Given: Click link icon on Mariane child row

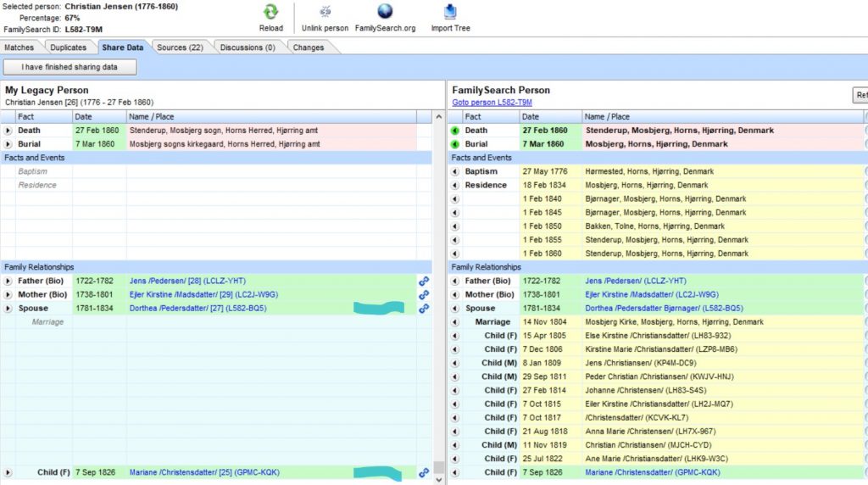Looking at the screenshot, I should (424, 473).
